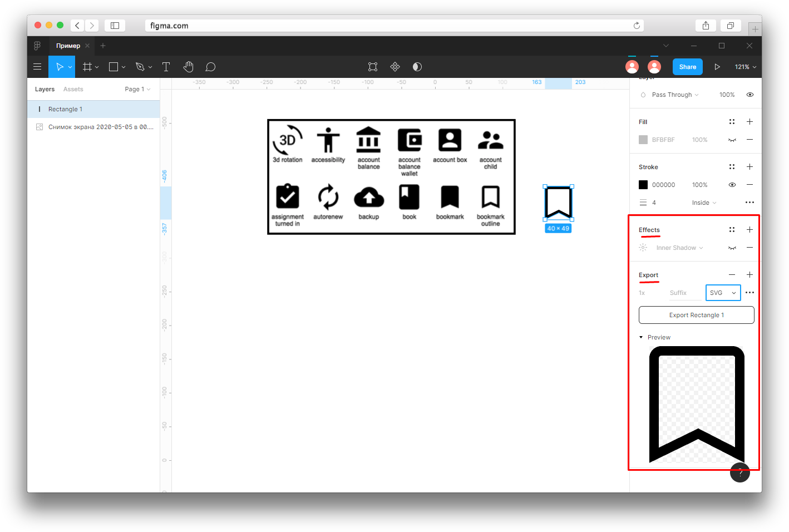Select the Hand tool

[x=189, y=67]
